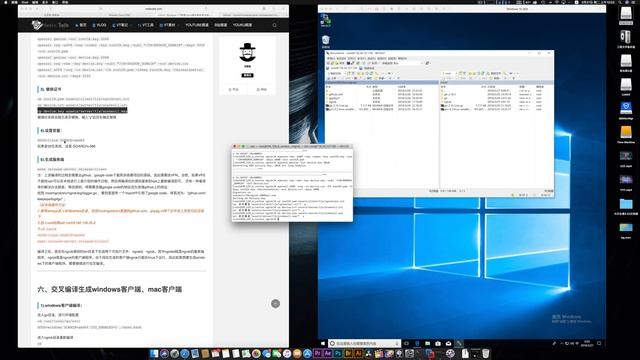Launch Adobe After Effects from dock

328,353
